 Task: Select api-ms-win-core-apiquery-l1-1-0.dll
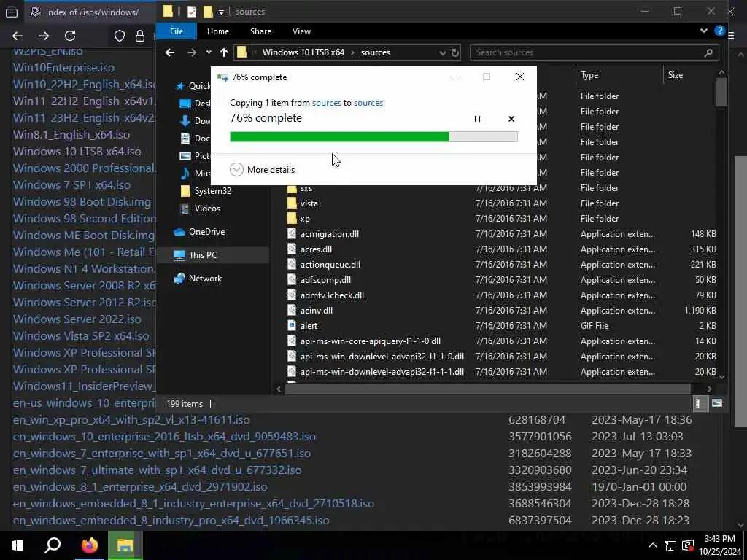click(370, 341)
